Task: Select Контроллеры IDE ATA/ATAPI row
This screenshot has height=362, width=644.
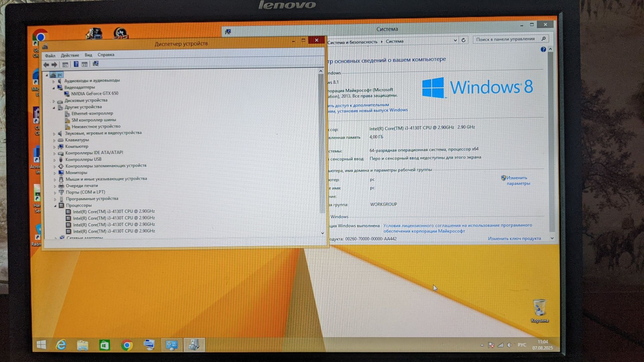Action: (x=94, y=153)
